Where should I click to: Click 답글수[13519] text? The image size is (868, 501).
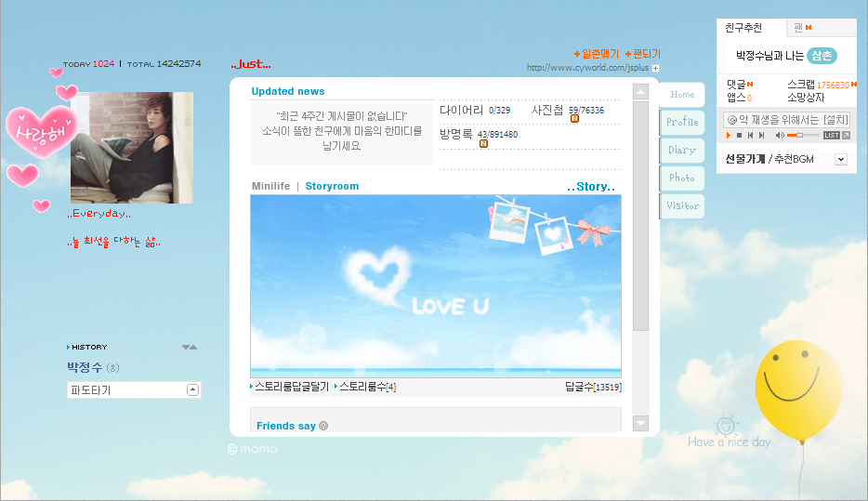tap(593, 387)
